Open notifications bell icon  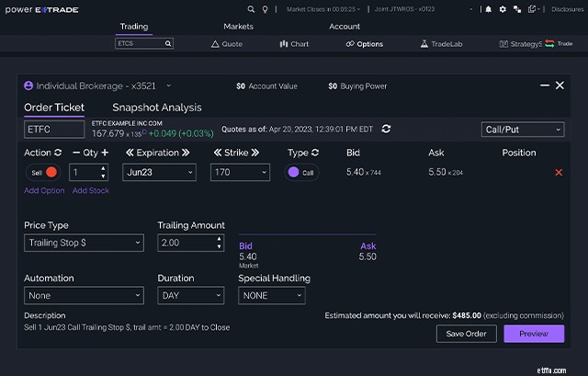[488, 9]
